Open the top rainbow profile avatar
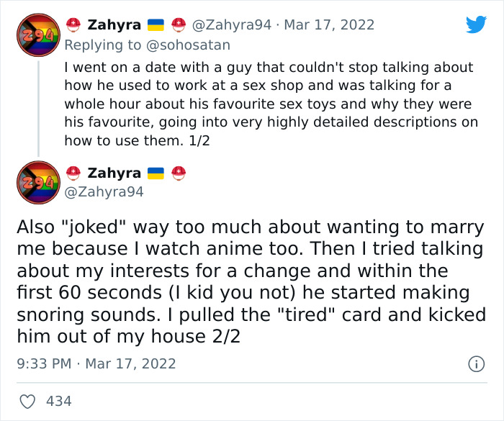Image resolution: width=504 pixels, height=421 pixels. 38,35
